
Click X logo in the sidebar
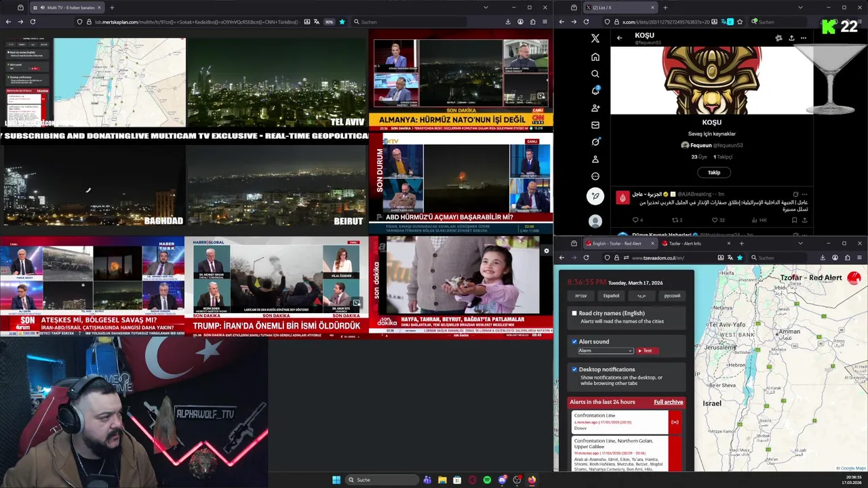pos(595,39)
